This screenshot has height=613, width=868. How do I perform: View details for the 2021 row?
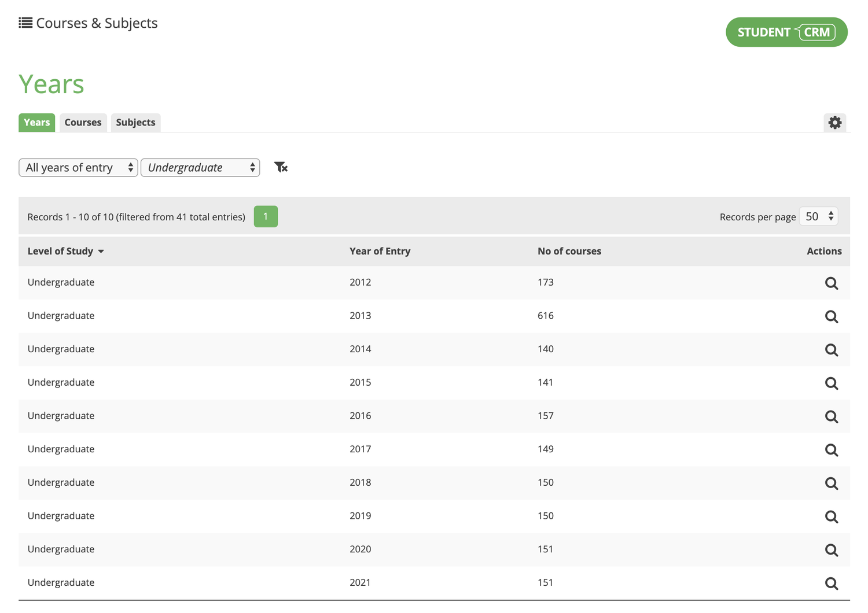832,583
